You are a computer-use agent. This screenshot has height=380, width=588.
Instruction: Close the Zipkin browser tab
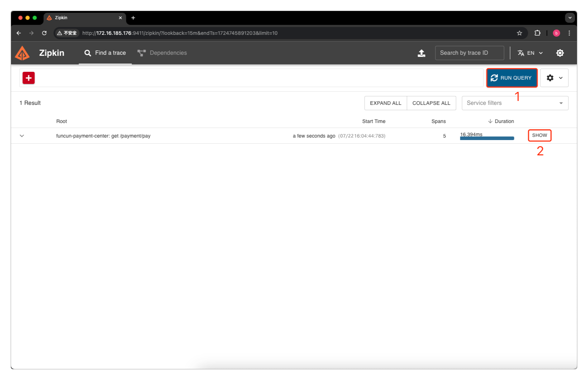coord(120,18)
